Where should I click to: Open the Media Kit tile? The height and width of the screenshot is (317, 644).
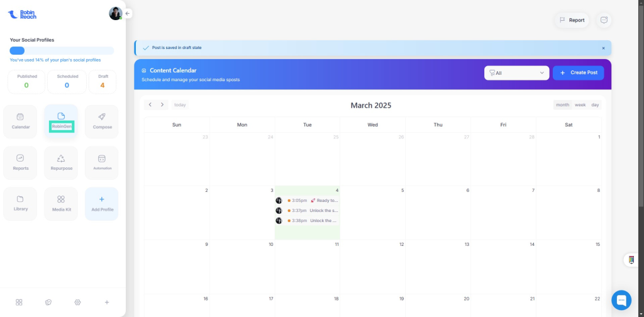[x=61, y=204]
